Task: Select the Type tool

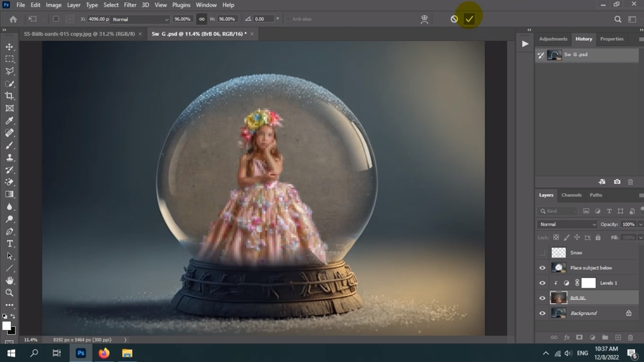Action: (10, 244)
